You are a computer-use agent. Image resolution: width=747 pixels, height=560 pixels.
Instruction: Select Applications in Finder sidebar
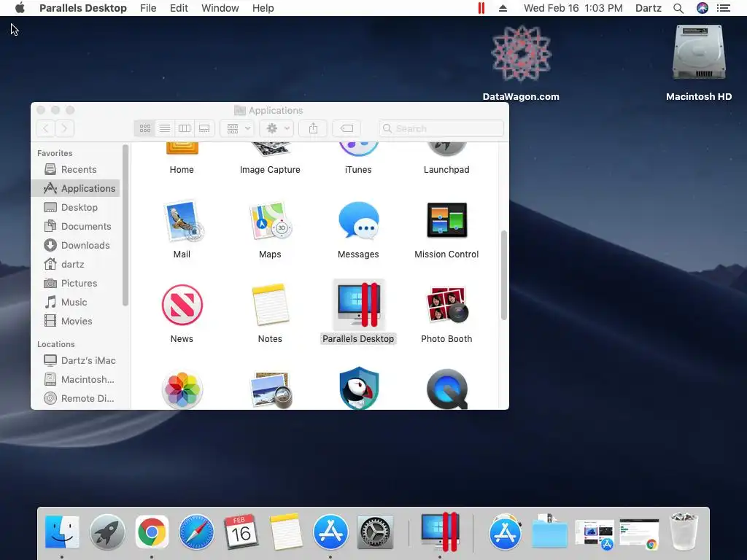pos(76,189)
